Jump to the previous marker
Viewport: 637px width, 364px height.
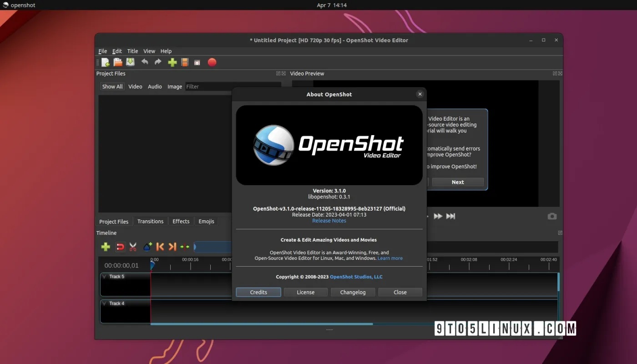tap(160, 247)
